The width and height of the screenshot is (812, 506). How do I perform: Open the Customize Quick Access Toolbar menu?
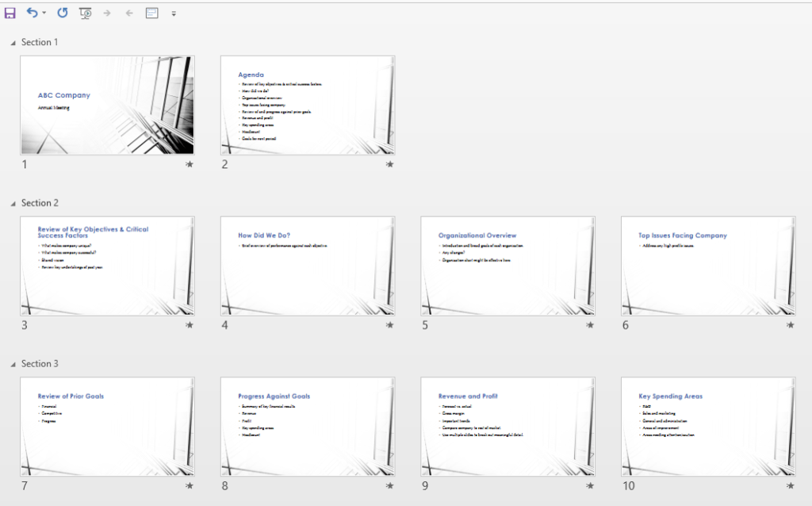[174, 13]
